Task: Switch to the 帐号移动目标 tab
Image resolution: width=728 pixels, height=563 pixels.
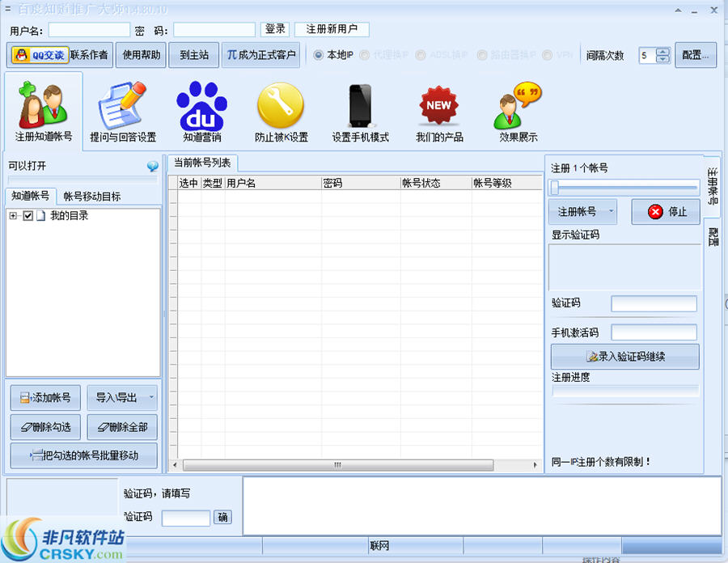Action: (92, 197)
